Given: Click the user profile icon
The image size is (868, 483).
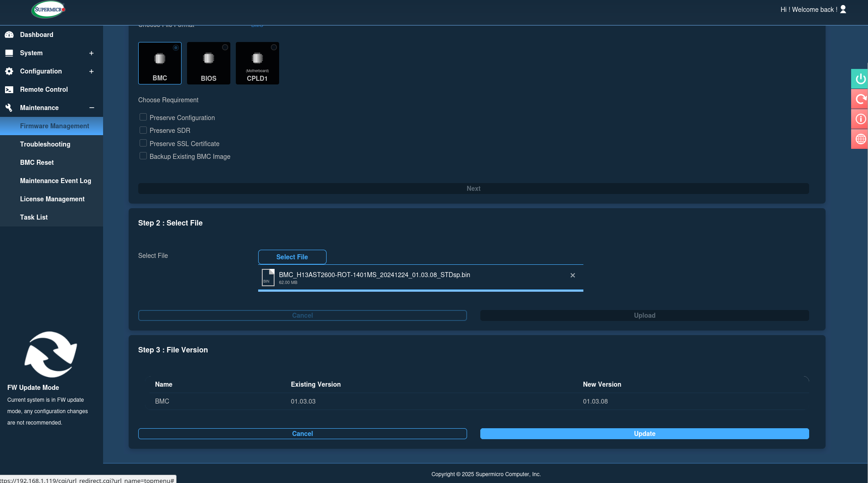Looking at the screenshot, I should point(843,10).
